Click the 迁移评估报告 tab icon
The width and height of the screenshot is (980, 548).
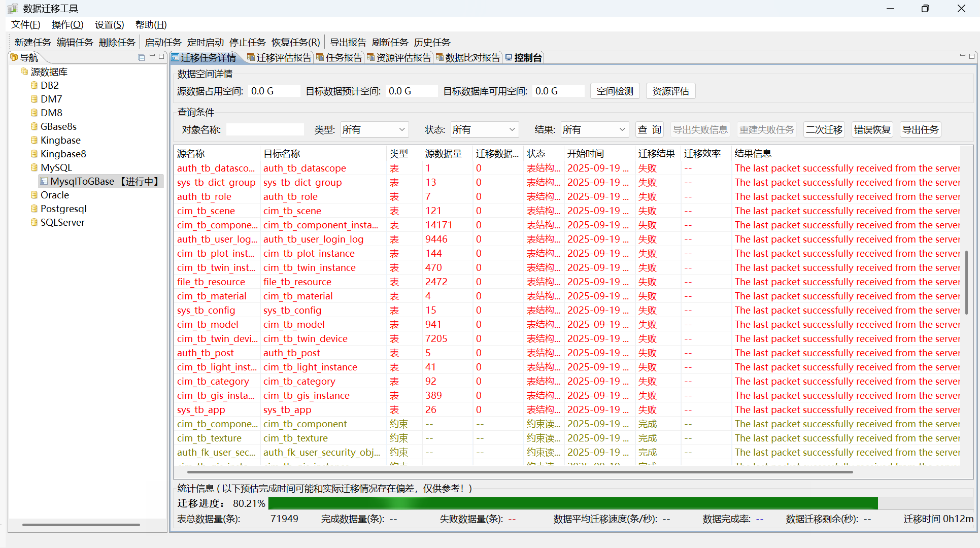point(251,57)
